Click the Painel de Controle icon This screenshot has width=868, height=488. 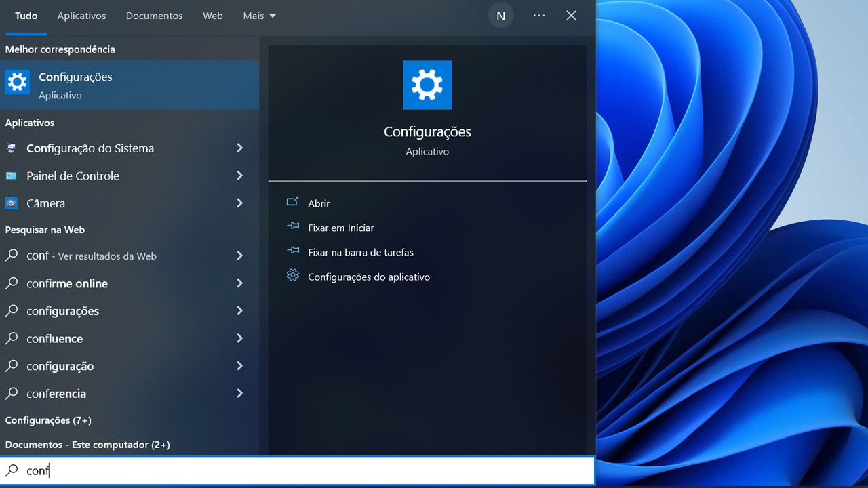[x=12, y=176]
